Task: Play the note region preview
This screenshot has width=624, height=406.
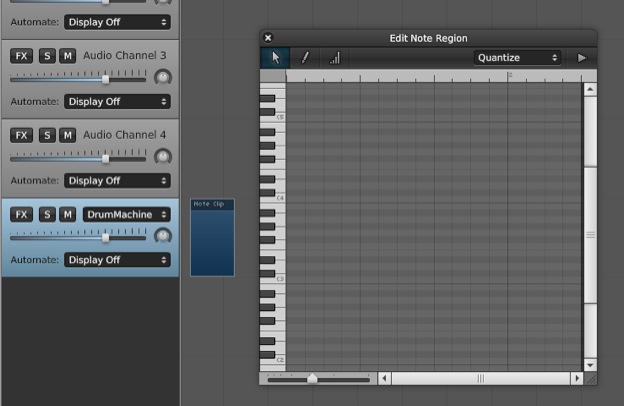Action: tap(581, 58)
